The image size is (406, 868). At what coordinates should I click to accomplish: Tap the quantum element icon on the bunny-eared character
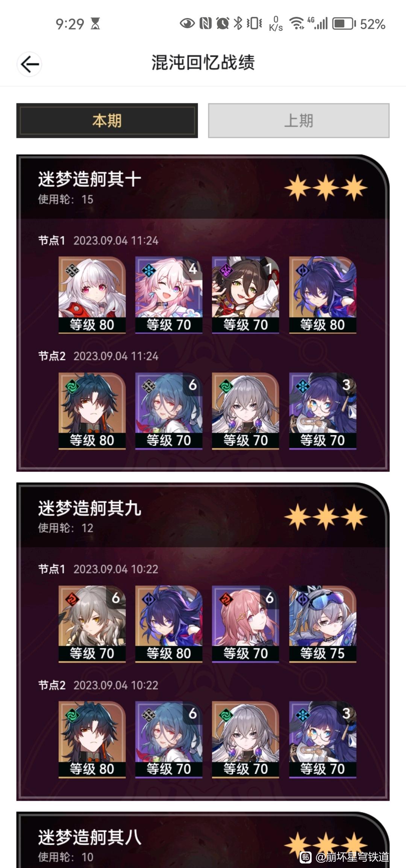[x=225, y=270]
